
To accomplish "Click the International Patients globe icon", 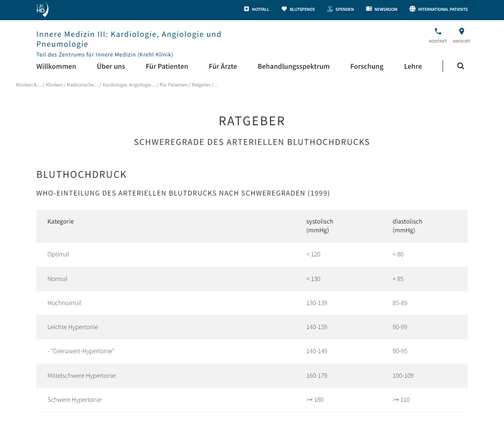I will (413, 9).
